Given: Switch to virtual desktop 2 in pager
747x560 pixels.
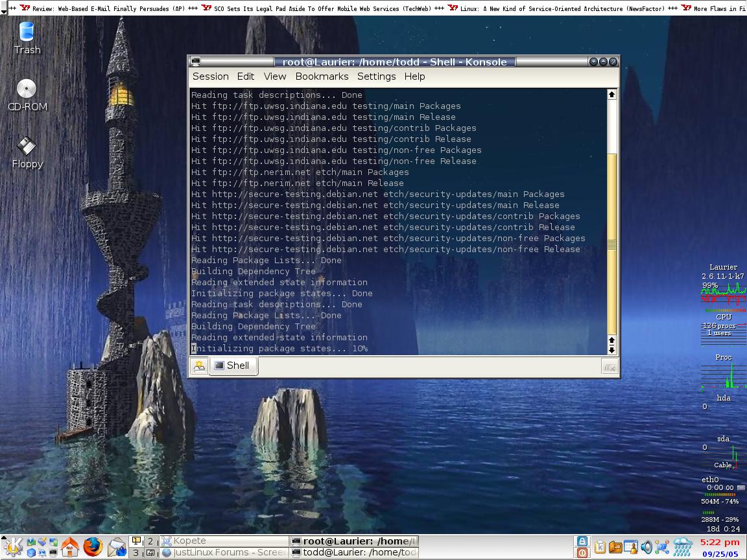Looking at the screenshot, I should 150,541.
